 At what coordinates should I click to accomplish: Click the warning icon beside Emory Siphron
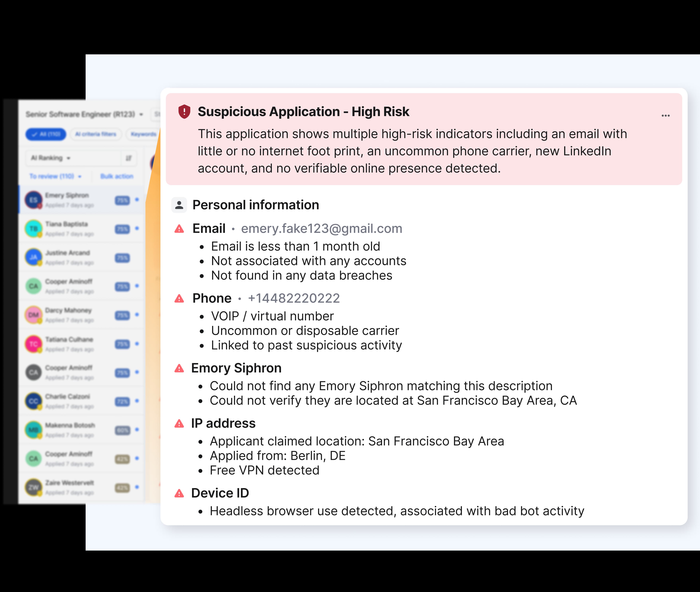click(179, 368)
